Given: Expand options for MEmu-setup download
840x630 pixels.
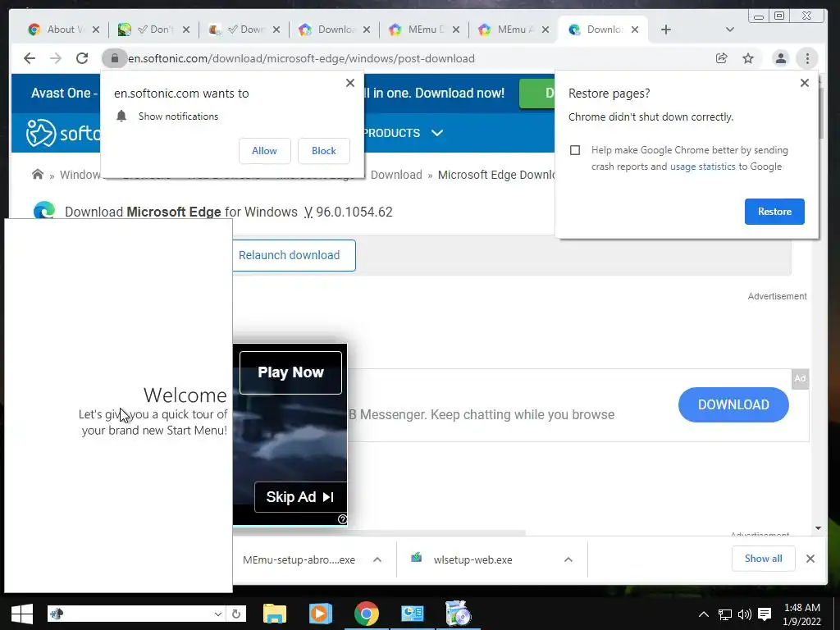Looking at the screenshot, I should pos(377,559).
